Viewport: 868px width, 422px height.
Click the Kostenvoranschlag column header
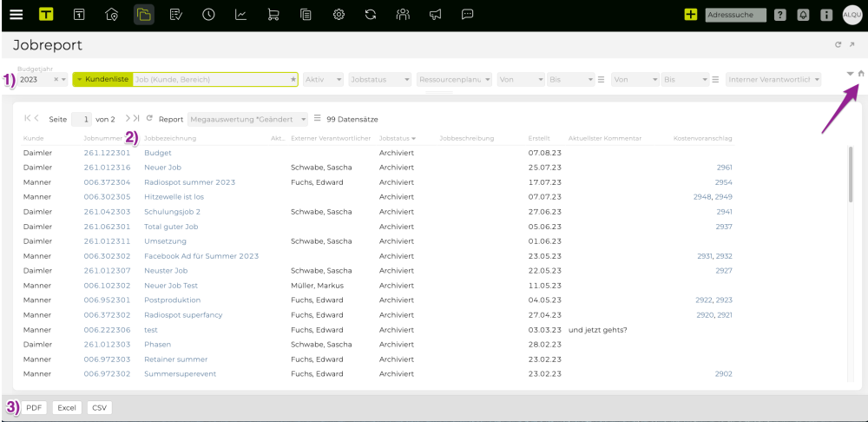[703, 138]
